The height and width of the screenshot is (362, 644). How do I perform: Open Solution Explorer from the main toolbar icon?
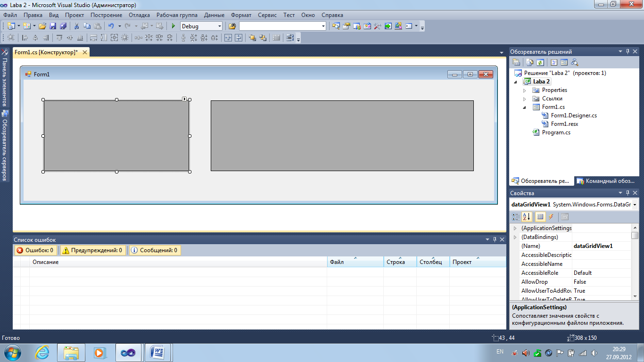[336, 26]
